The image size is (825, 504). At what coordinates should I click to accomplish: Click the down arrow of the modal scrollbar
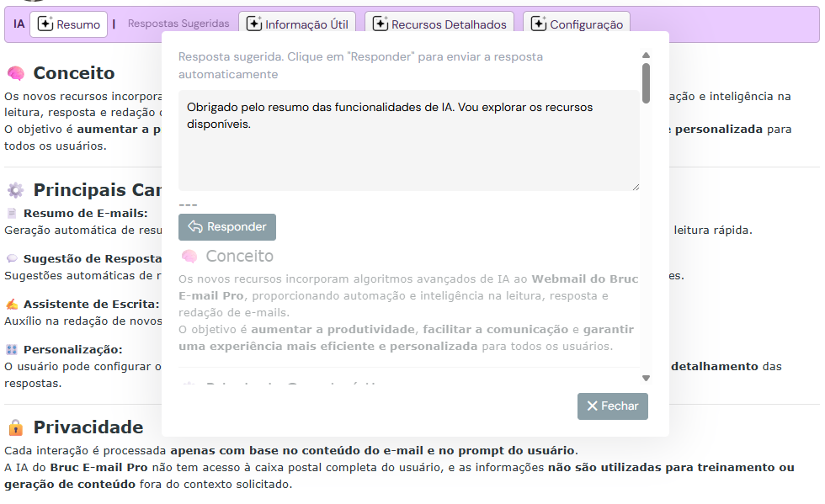[x=646, y=378]
